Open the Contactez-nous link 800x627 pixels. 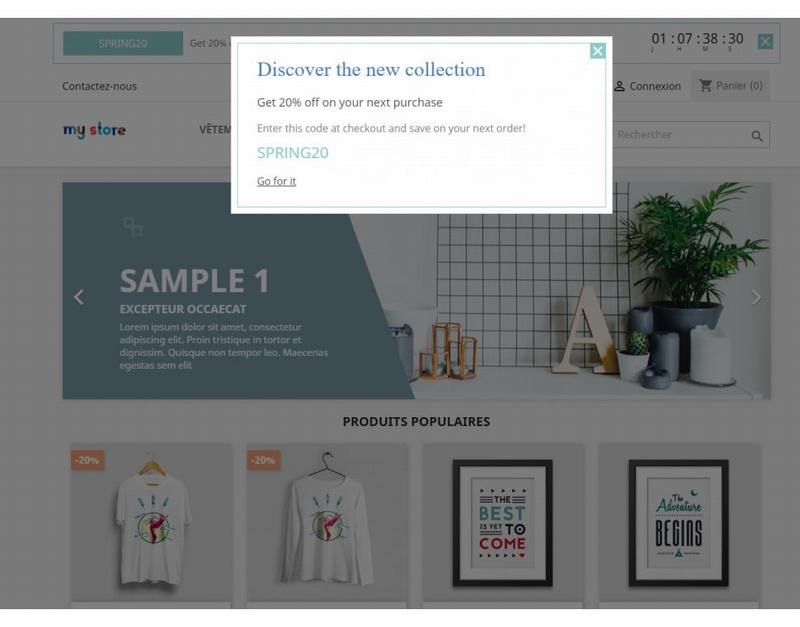(x=99, y=86)
